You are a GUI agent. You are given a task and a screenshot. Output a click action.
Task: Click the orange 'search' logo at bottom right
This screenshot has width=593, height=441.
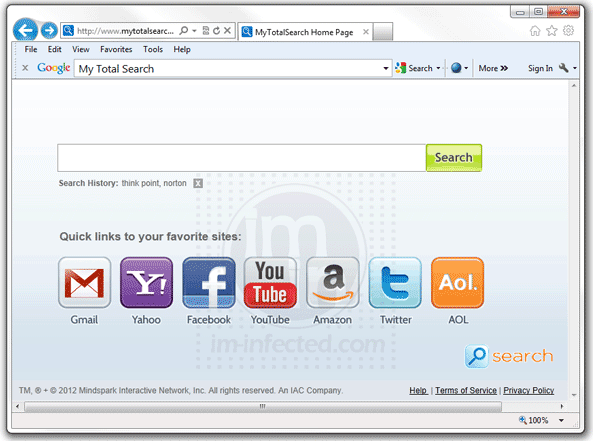tap(509, 356)
